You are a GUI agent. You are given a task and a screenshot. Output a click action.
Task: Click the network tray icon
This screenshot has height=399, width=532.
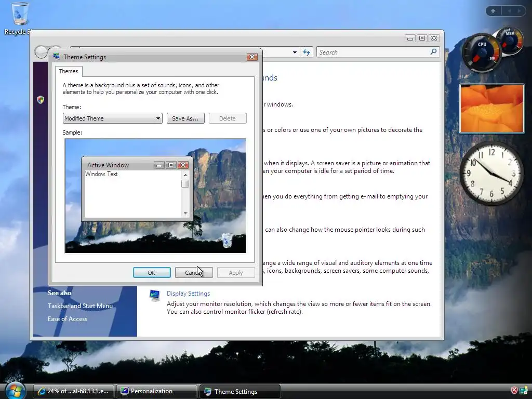tap(524, 391)
